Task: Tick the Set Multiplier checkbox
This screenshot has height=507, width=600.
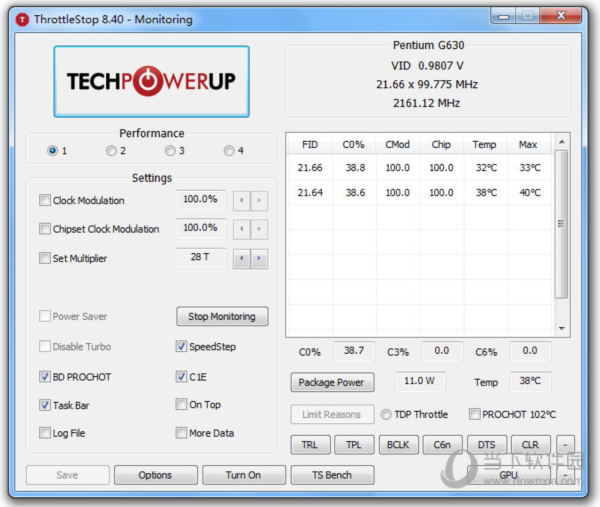Action: point(45,258)
